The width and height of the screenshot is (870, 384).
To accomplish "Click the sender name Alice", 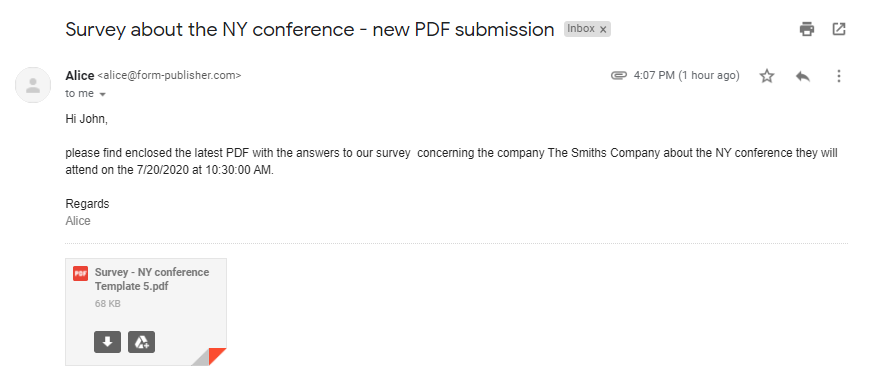I will [x=80, y=75].
